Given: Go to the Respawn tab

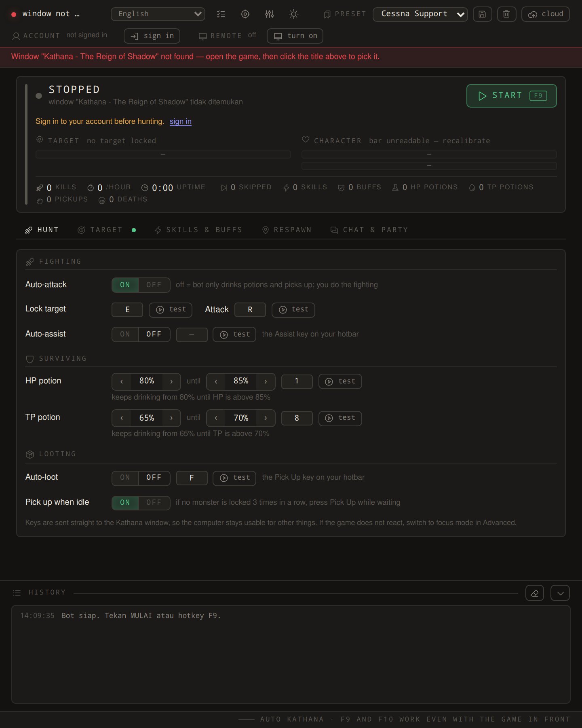Looking at the screenshot, I should coord(287,230).
